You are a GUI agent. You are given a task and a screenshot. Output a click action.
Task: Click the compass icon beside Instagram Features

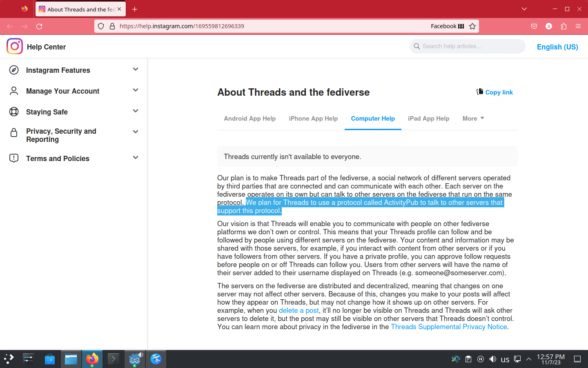tap(14, 70)
